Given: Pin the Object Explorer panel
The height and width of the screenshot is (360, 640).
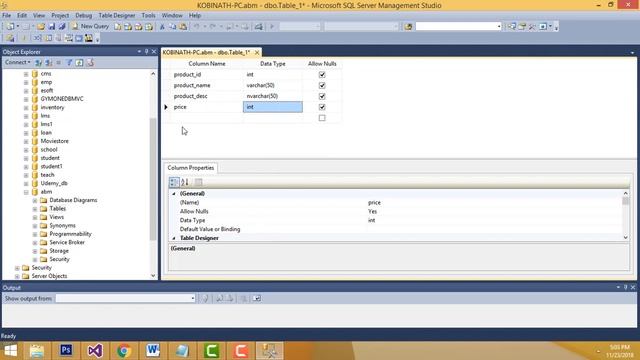Looking at the screenshot, I should pos(147,51).
